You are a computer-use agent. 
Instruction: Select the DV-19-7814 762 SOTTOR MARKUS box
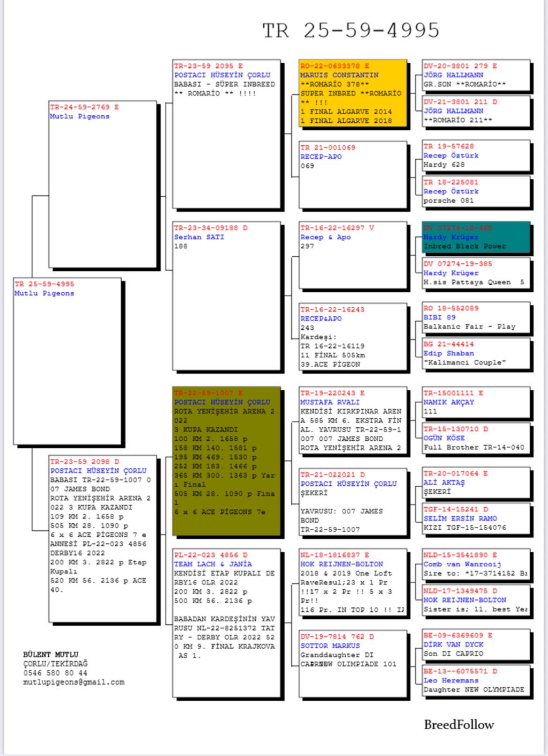tap(352, 664)
